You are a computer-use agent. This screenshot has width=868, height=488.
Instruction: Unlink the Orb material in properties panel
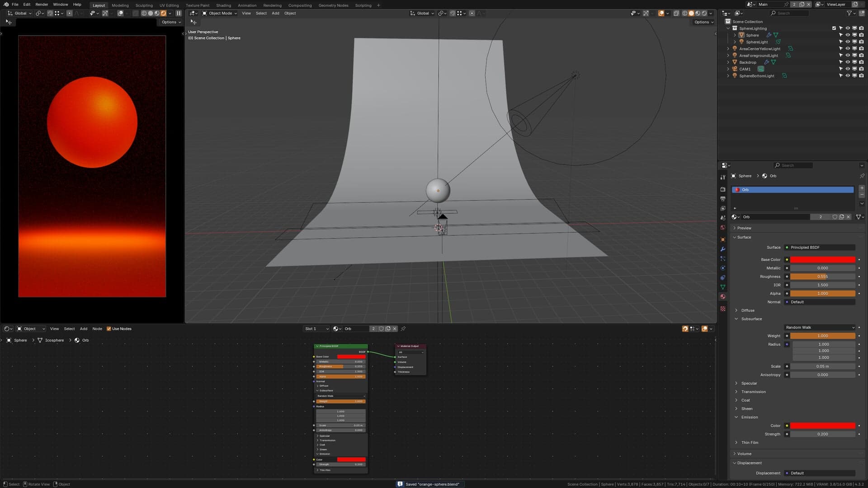click(x=848, y=217)
